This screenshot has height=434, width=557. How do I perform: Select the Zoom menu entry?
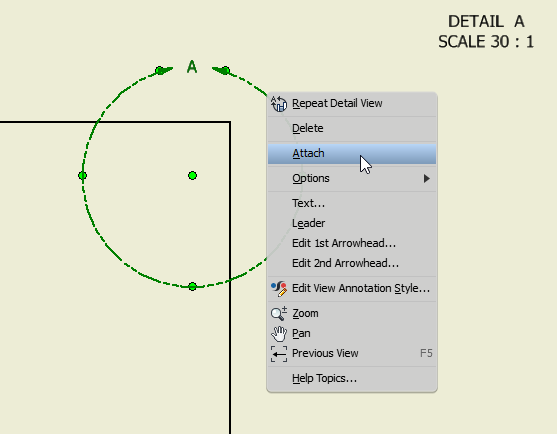(x=352, y=314)
